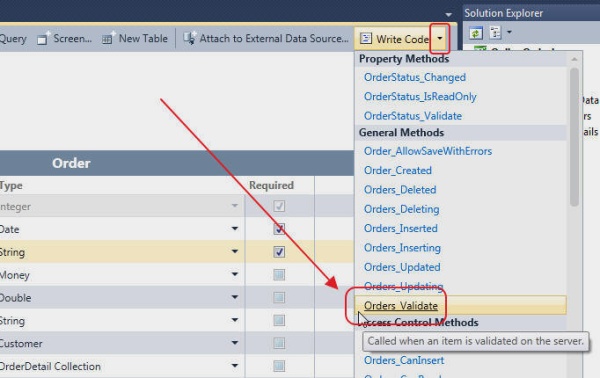Select Order_Created method
This screenshot has height=378, width=600.
[x=398, y=170]
